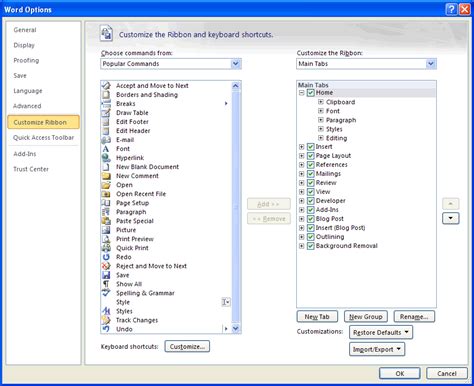Open keyboard shortcuts Customize button
The image size is (474, 386).
pos(187,346)
